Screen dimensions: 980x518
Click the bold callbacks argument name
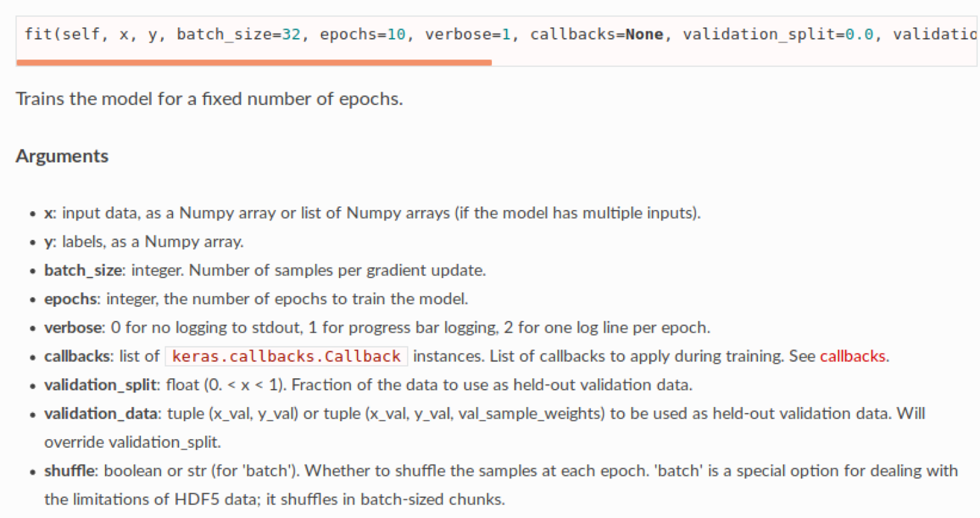coord(76,356)
